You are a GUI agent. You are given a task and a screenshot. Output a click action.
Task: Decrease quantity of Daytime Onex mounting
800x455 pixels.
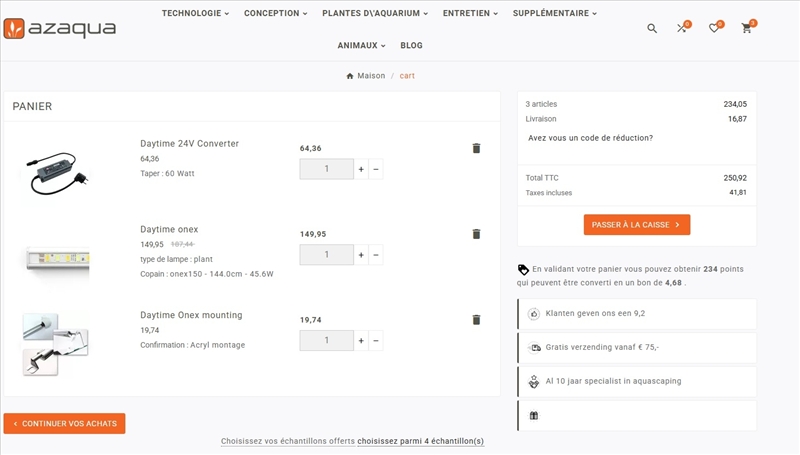click(376, 341)
